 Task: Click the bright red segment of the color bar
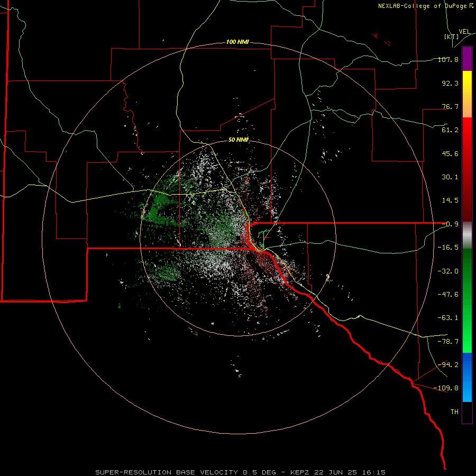coord(467,130)
